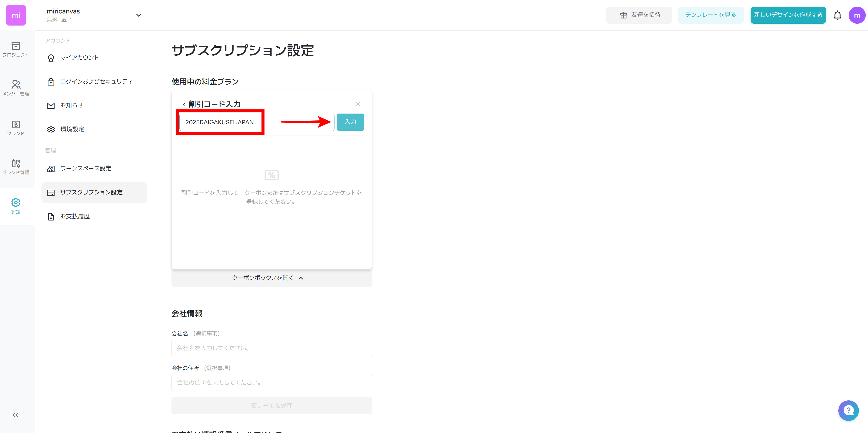Open ワークスペース設定 page

pos(94,169)
